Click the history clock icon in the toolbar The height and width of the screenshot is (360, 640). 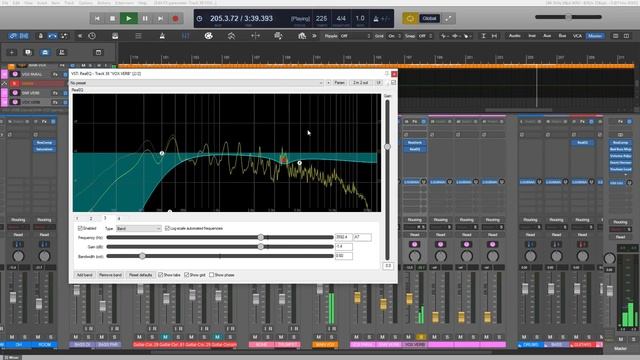pyautogui.click(x=92, y=36)
